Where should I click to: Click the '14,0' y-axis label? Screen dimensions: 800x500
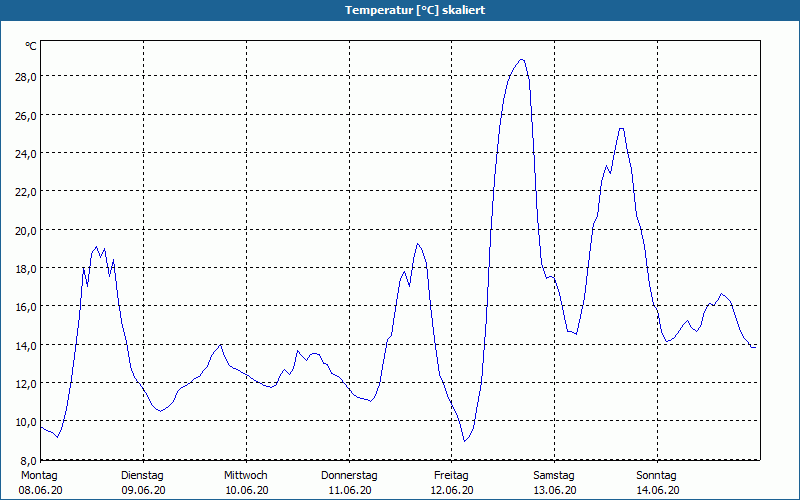click(24, 345)
